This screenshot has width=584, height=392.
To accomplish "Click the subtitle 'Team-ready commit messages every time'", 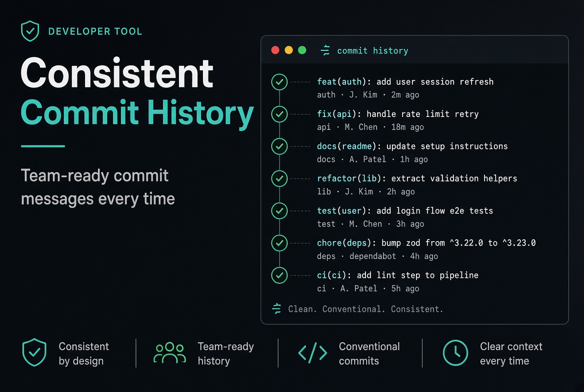I will (98, 187).
